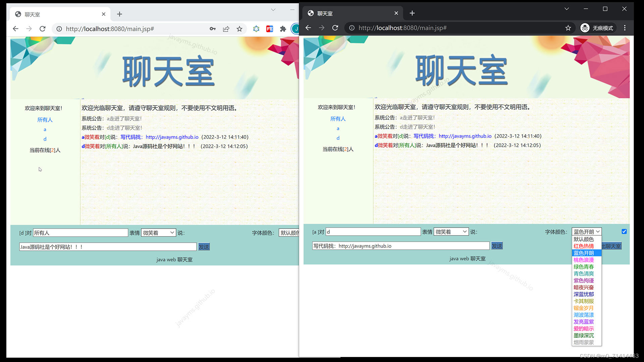The width and height of the screenshot is (644, 362).
Task: Open a new tab in the incognito window
Action: (x=412, y=13)
